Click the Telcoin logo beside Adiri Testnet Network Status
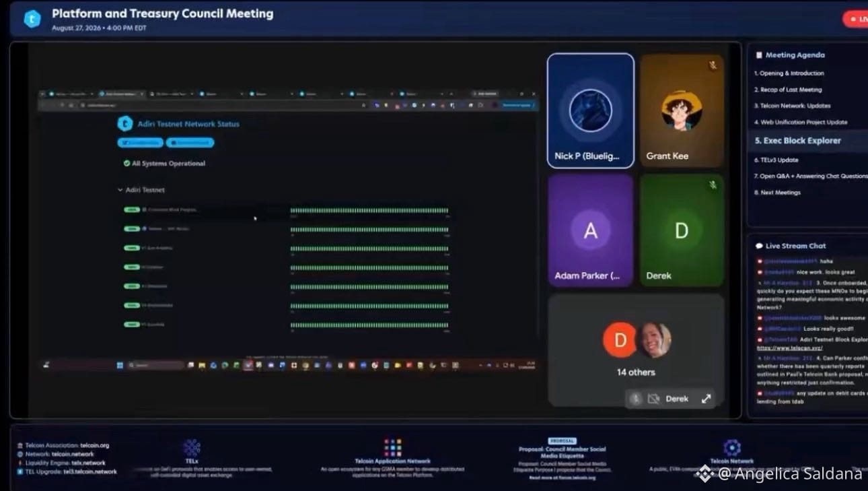 click(x=125, y=124)
